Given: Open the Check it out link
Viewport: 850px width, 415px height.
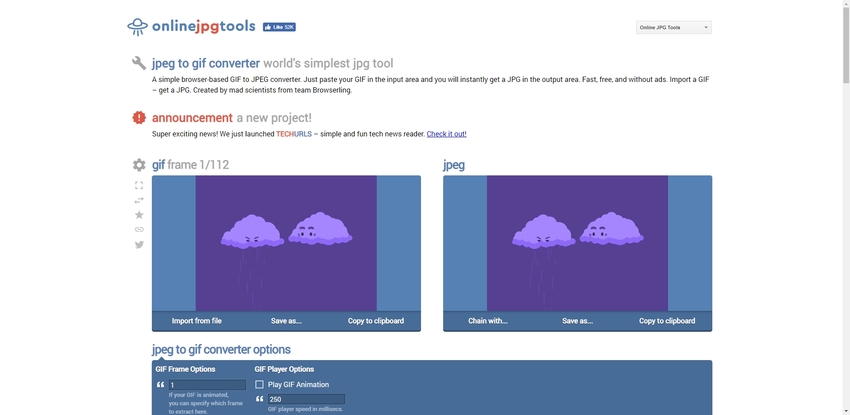Looking at the screenshot, I should [x=446, y=134].
